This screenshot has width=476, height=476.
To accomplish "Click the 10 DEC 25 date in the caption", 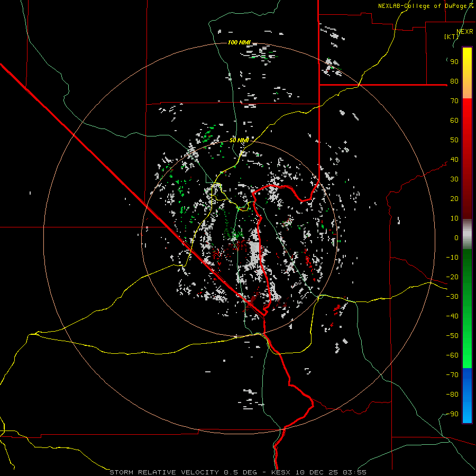I will coord(316,472).
